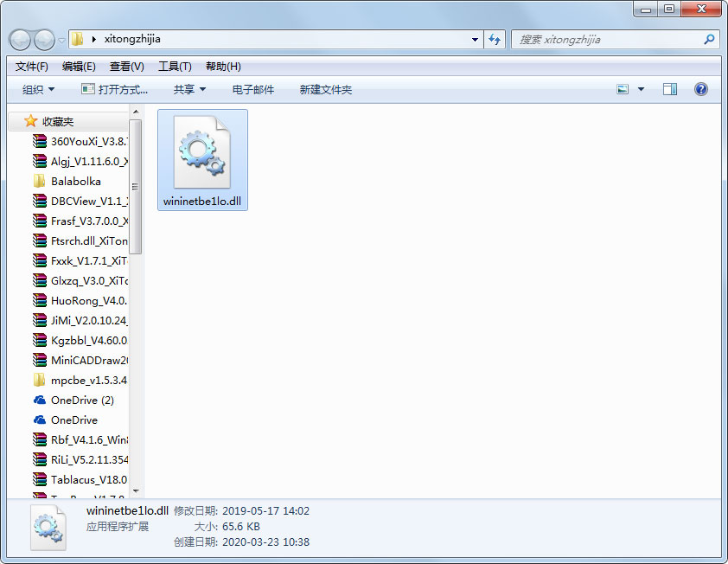Open the HuoRong archive in sidebar
The height and width of the screenshot is (564, 728).
[x=88, y=301]
